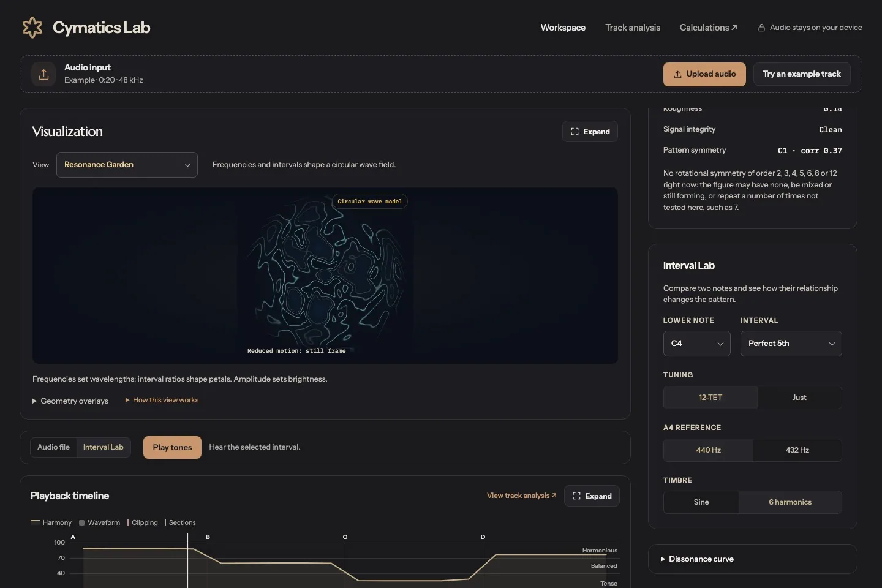Click the Reduced motion: still frame caption

(x=296, y=351)
